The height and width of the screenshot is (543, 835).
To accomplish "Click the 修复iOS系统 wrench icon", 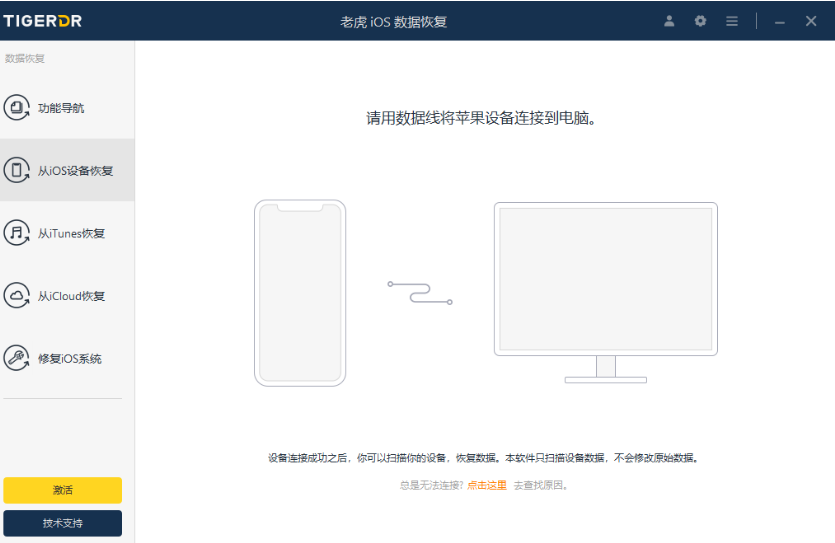I will 17,358.
